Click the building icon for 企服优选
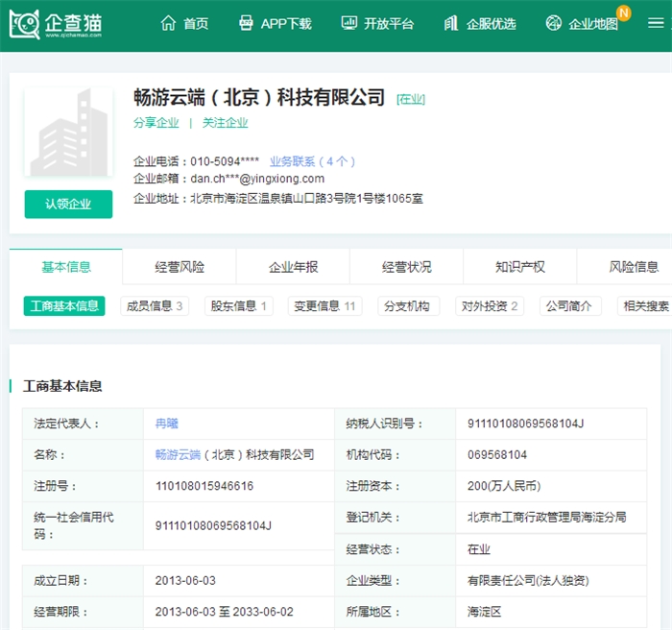This screenshot has width=672, height=630. pos(451,23)
